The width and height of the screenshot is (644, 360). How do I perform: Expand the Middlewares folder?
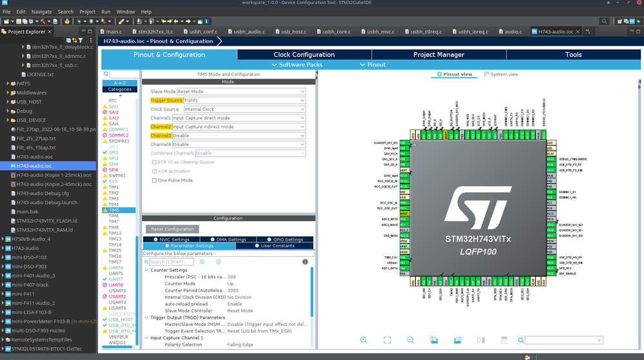[x=8, y=93]
